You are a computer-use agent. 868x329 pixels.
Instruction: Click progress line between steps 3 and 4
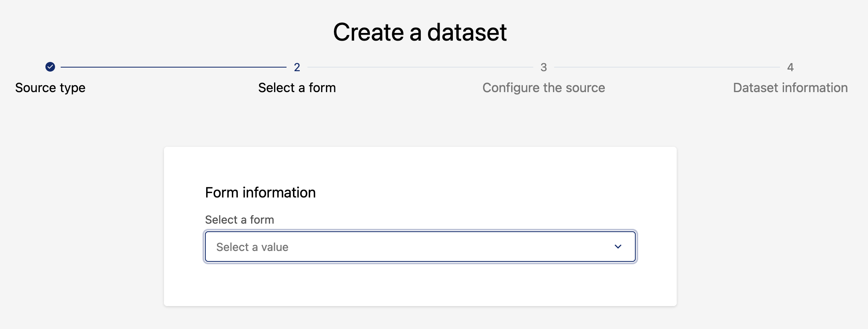tap(667, 67)
